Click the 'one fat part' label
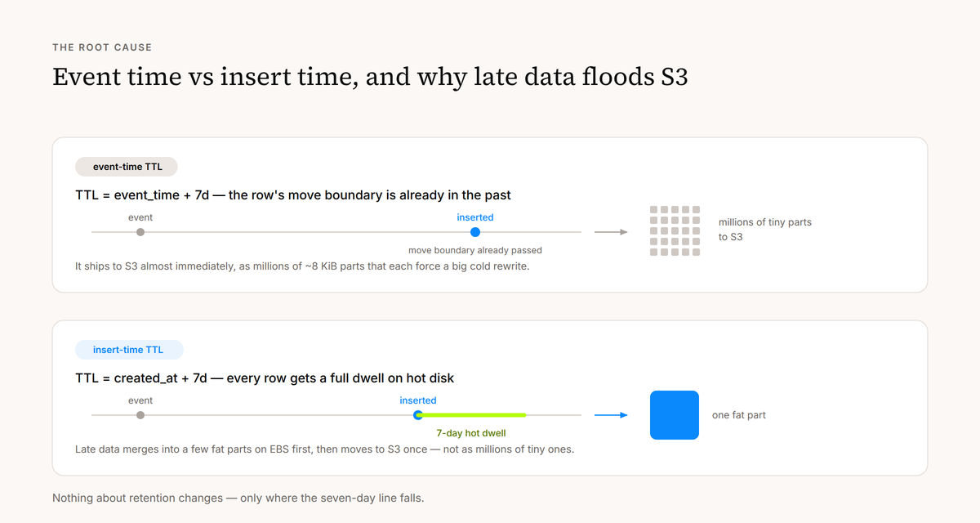This screenshot has width=980, height=523. point(739,415)
